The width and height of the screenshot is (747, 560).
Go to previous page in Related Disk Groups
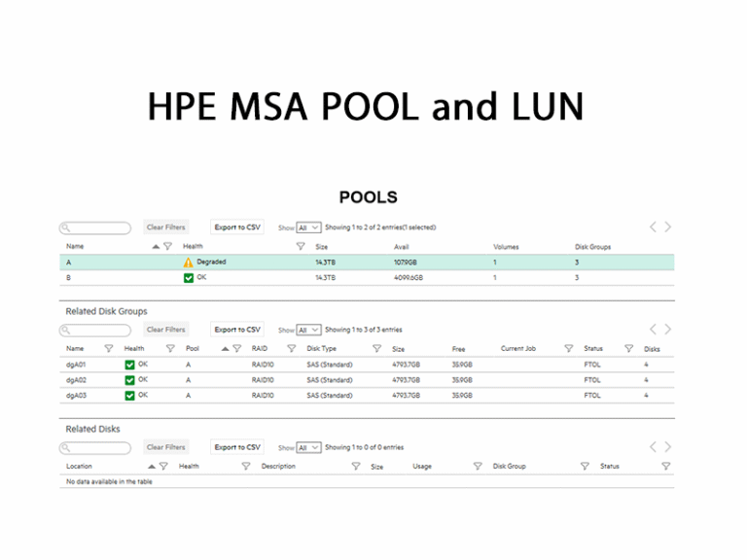(653, 330)
